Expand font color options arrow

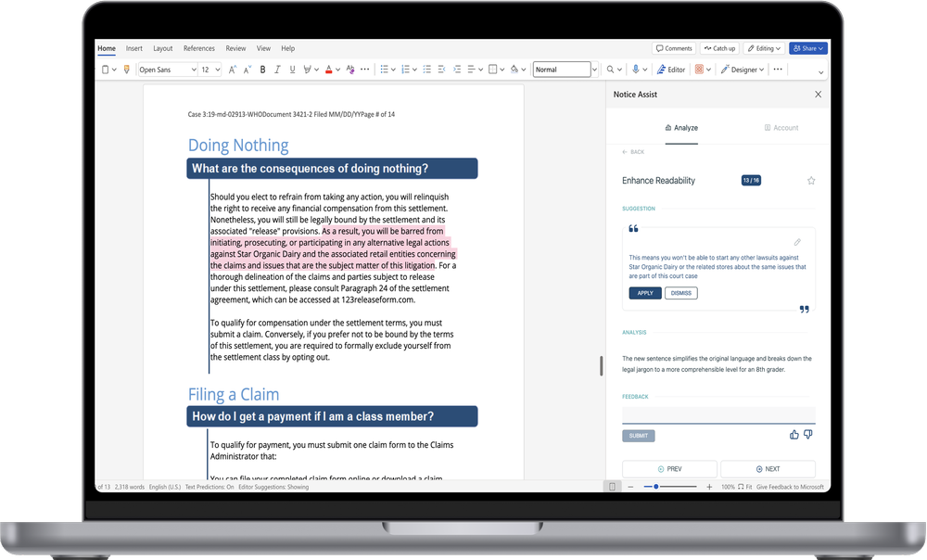pos(338,70)
